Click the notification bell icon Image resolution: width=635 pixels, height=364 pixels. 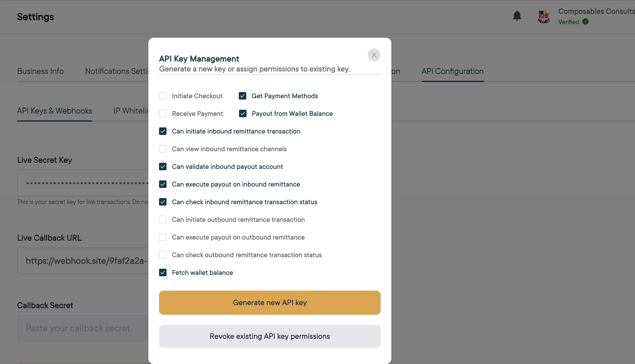pyautogui.click(x=517, y=16)
